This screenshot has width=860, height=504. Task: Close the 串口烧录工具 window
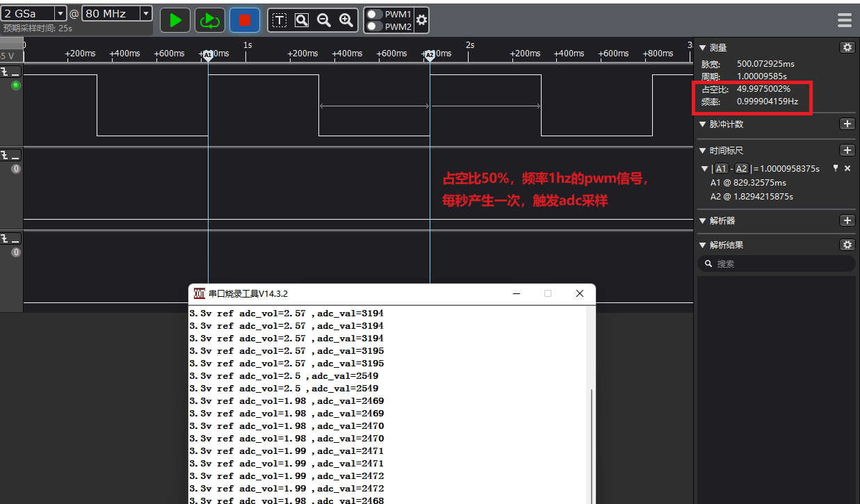tap(580, 293)
